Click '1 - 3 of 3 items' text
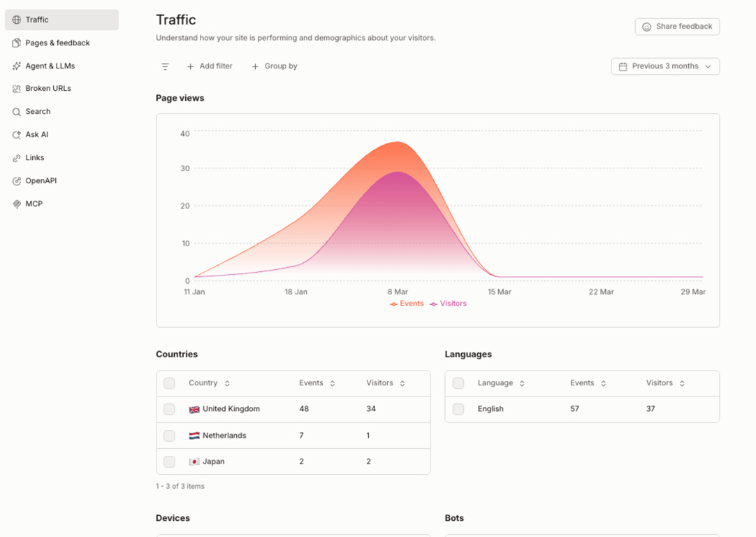756x537 pixels. [180, 487]
